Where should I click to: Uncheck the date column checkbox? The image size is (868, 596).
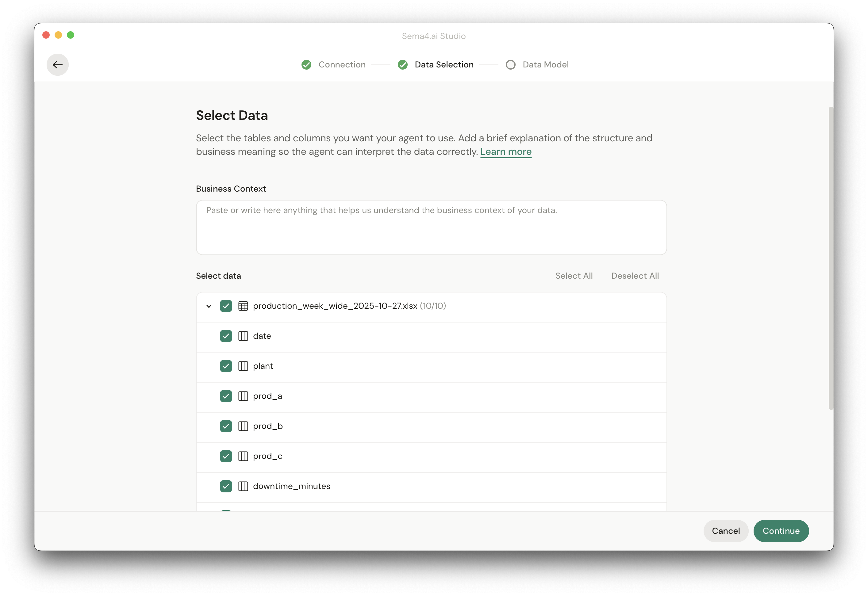point(226,336)
